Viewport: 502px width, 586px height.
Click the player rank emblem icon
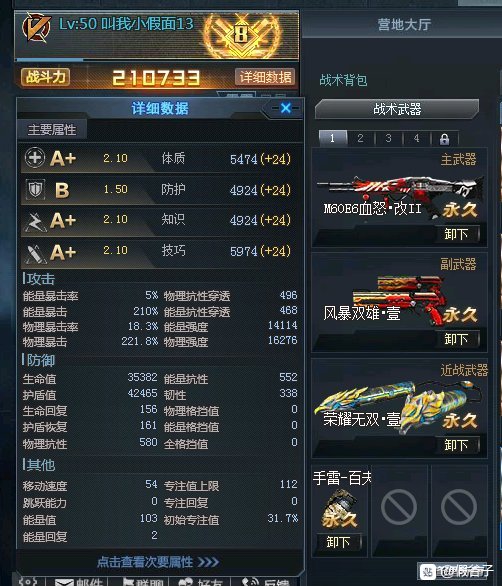tap(36, 27)
